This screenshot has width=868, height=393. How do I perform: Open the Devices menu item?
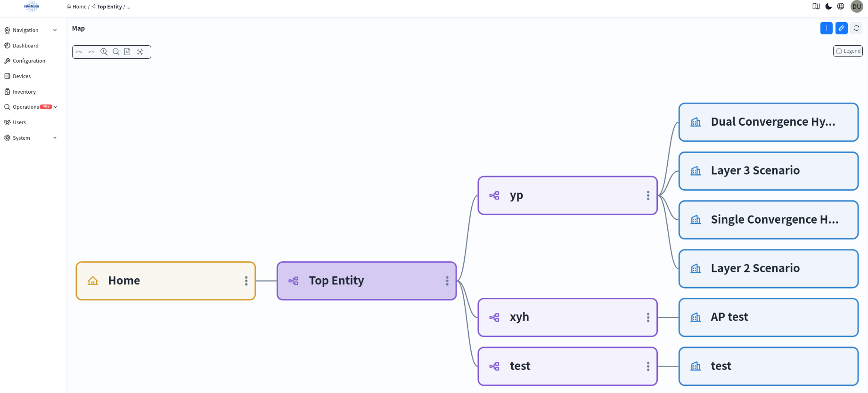pos(22,76)
